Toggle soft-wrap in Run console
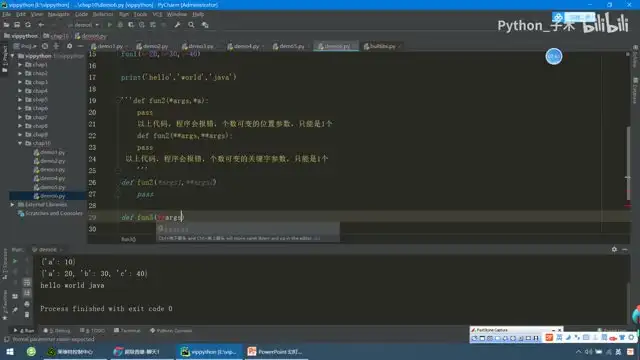Image resolution: width=640 pixels, height=360 pixels. tap(27, 282)
